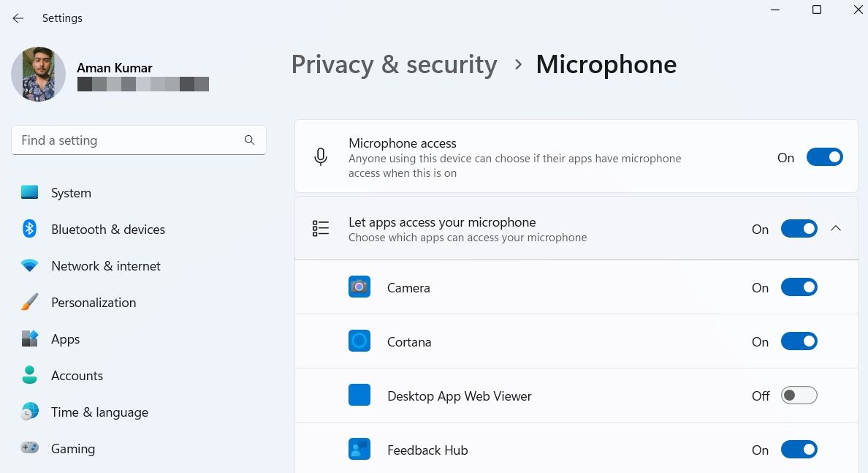Click Let apps access your microphone heading
This screenshot has height=473, width=868.
tap(442, 222)
